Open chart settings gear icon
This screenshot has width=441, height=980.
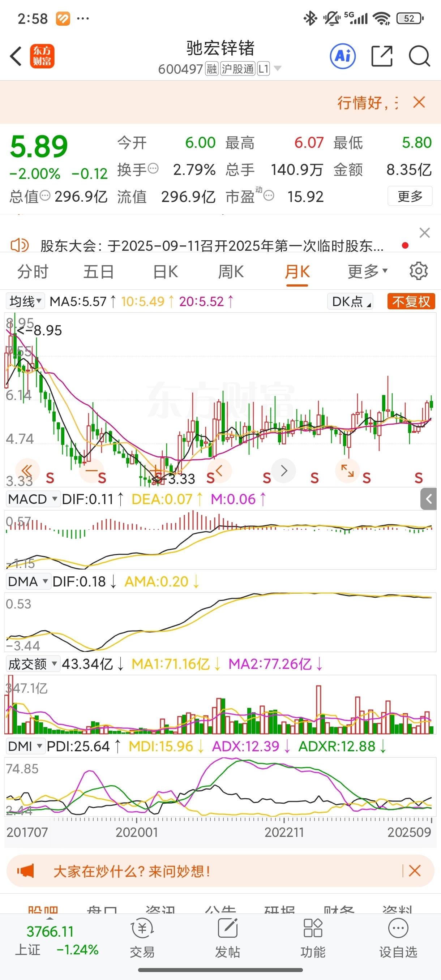(419, 271)
